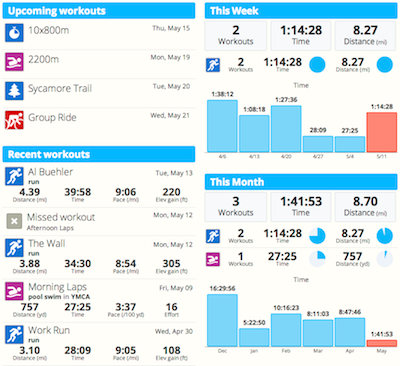The height and width of the screenshot is (366, 400).
Task: Click the tree icon for Sycamore Trail
Action: click(14, 91)
